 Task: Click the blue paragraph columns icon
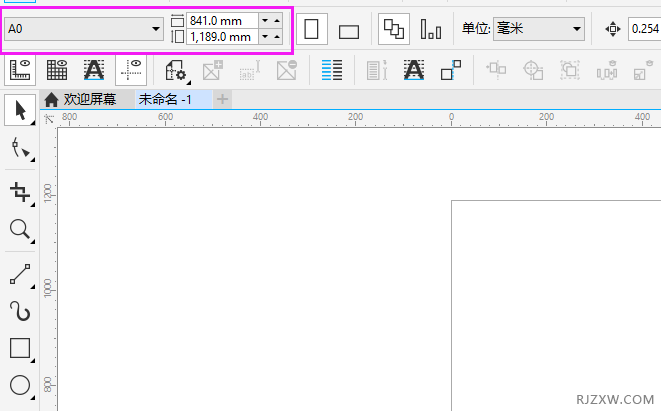(x=332, y=70)
